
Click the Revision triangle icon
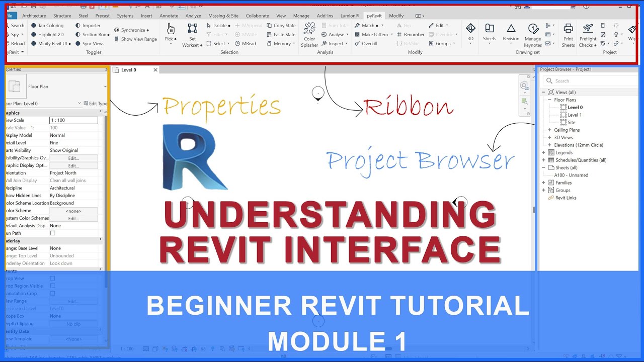511,28
